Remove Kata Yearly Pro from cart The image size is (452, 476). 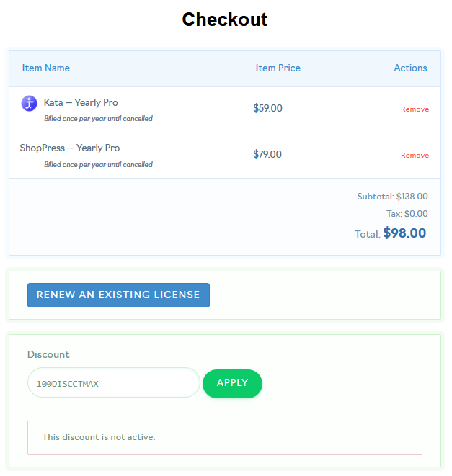tap(415, 109)
